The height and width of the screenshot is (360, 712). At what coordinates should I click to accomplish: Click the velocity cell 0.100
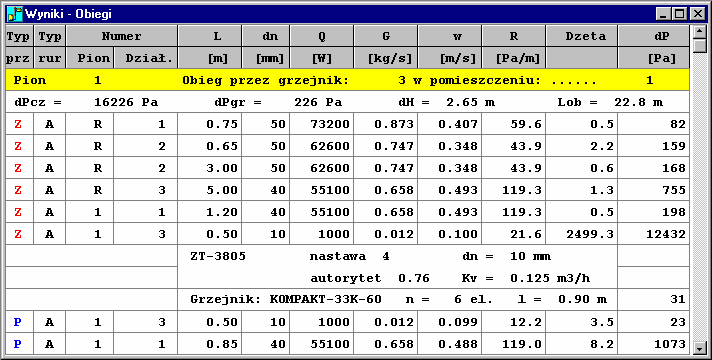pyautogui.click(x=450, y=234)
